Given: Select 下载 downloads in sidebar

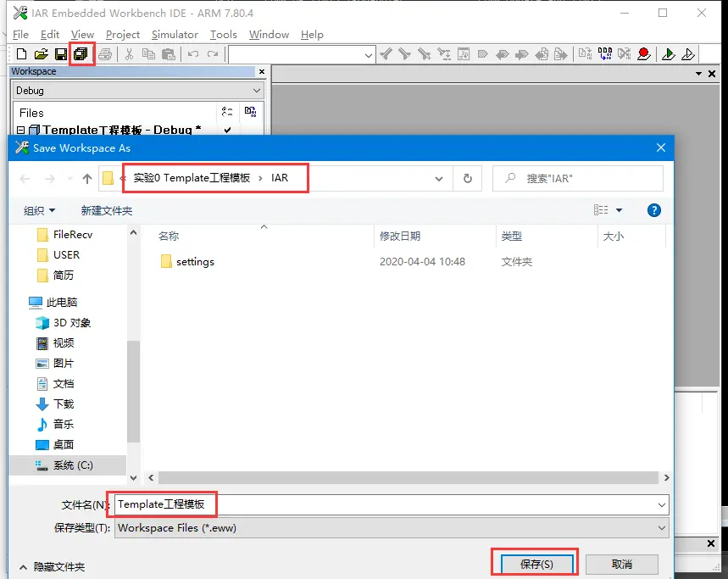Looking at the screenshot, I should 55,404.
